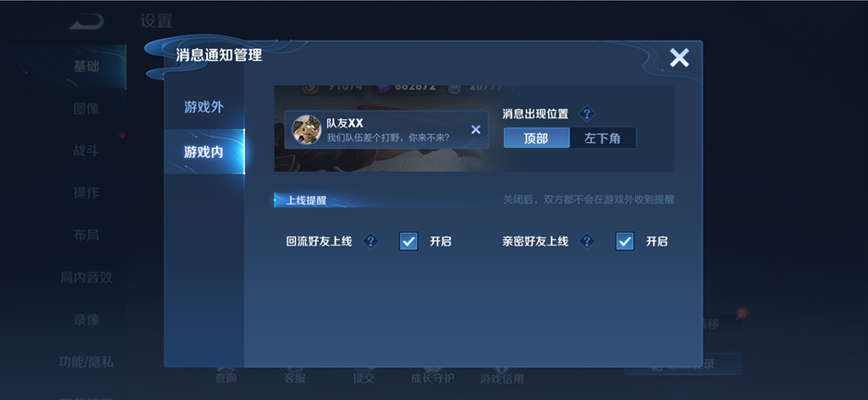Screen dimensions: 868x400
Task: Uncheck the 回流好友上线 开启 checkbox
Action: click(409, 241)
